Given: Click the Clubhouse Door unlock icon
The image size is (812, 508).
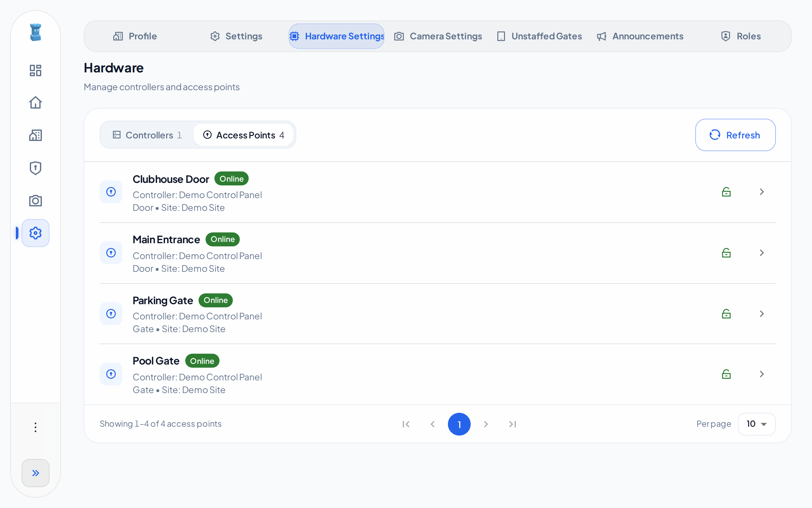Looking at the screenshot, I should pyautogui.click(x=726, y=192).
